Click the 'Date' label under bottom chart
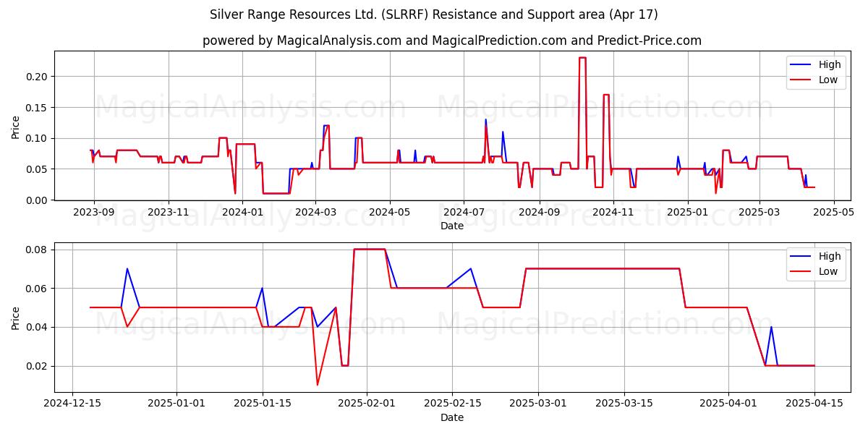The width and height of the screenshot is (868, 434). coord(452,417)
